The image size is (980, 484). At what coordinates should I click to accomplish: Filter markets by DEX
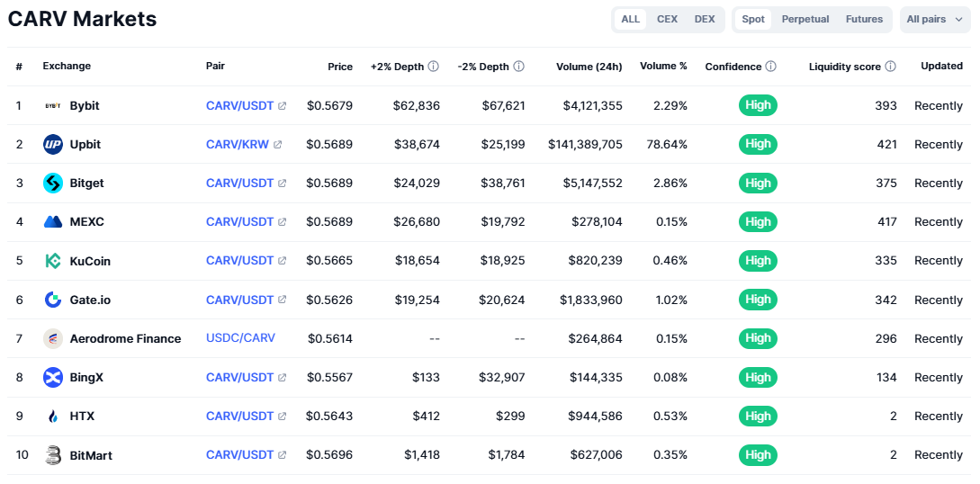[705, 20]
